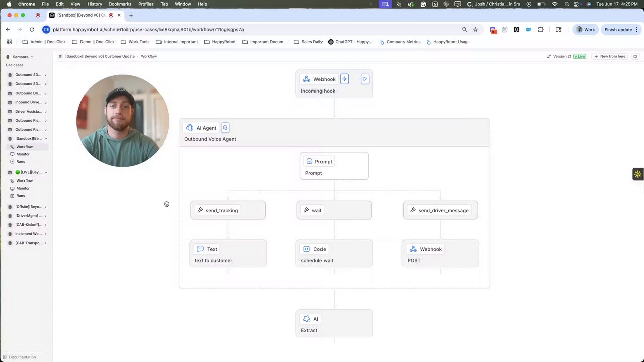Click the lightning icon on Webhook node

(344, 79)
